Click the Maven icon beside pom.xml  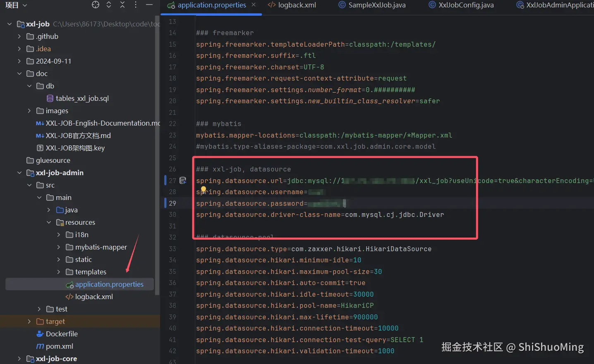(x=40, y=346)
